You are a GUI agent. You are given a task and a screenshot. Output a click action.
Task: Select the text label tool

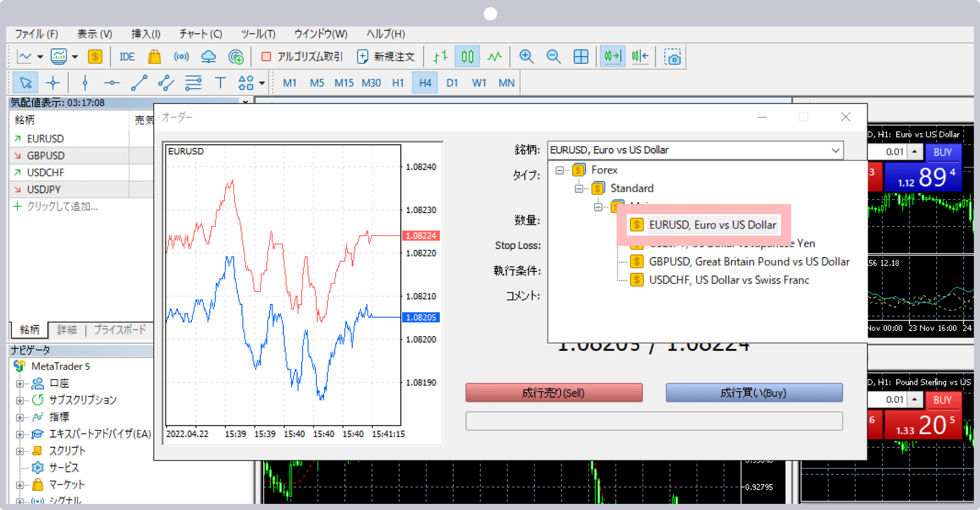tap(220, 83)
